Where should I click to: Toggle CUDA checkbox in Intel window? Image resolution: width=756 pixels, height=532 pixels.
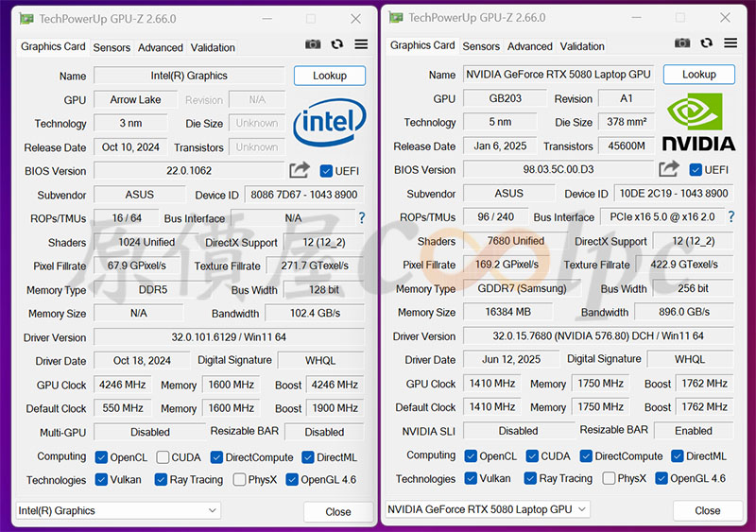tap(163, 457)
